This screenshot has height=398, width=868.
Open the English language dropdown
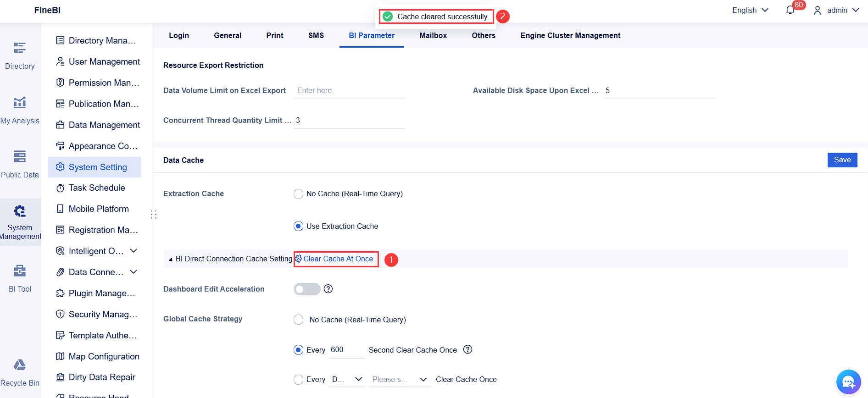coord(750,10)
